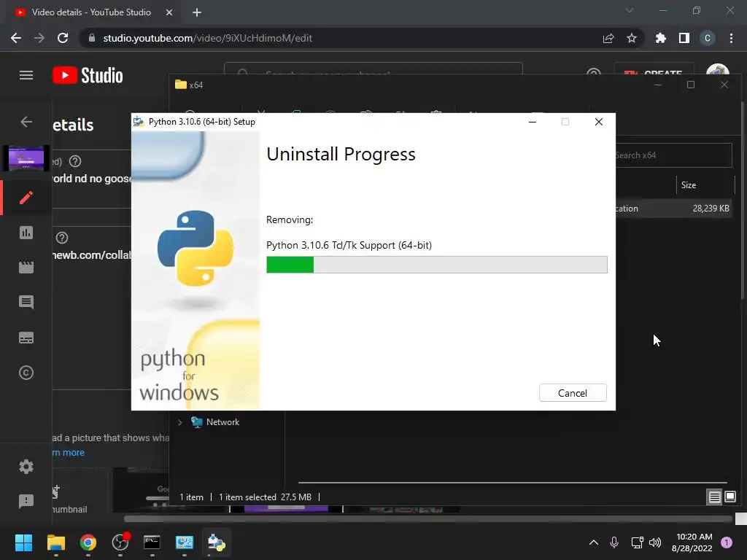
Task: Open volume control in tray
Action: pyautogui.click(x=656, y=542)
